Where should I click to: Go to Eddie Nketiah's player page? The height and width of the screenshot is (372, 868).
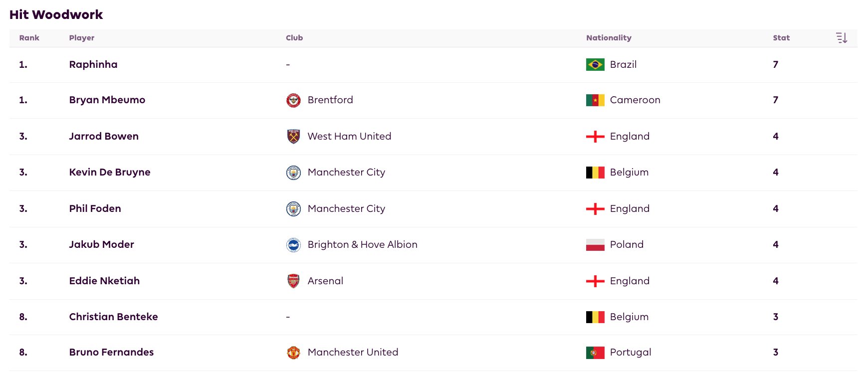(104, 281)
